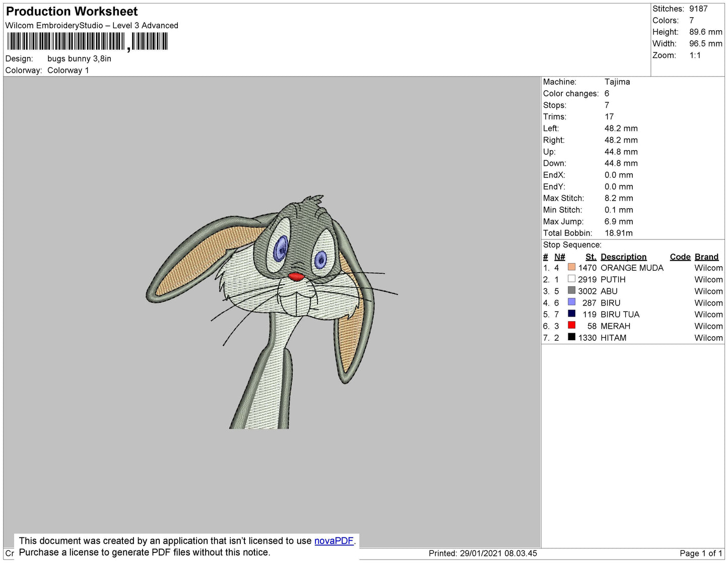Click the Colorway 1 value
728x563 pixels.
(x=68, y=70)
